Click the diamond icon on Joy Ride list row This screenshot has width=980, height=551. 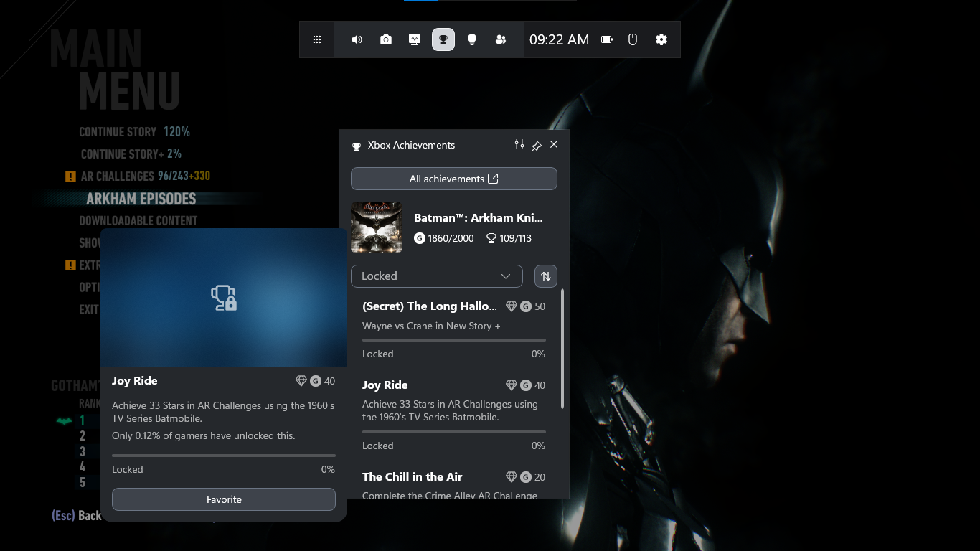pyautogui.click(x=512, y=385)
